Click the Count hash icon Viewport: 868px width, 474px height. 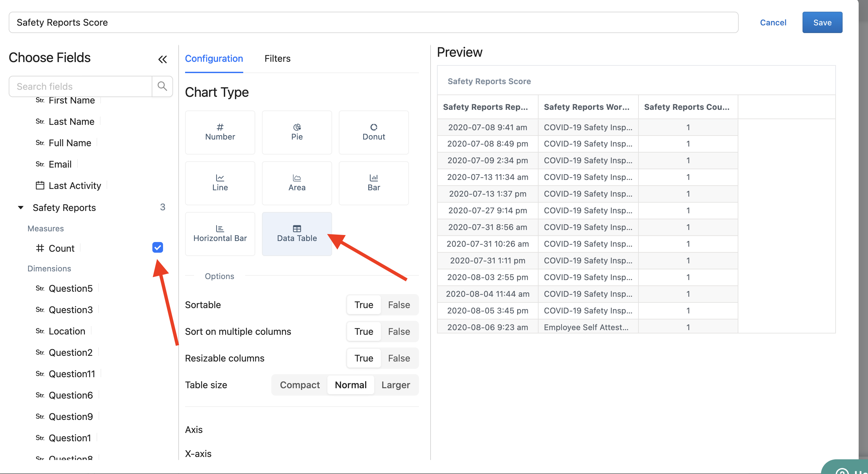pyautogui.click(x=40, y=248)
